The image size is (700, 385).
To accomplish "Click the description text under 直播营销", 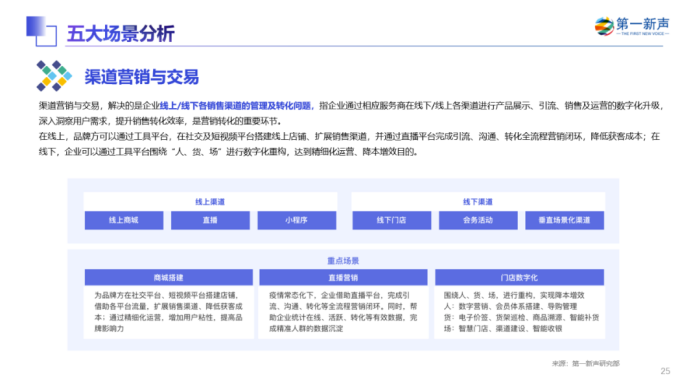I will coord(343,312).
